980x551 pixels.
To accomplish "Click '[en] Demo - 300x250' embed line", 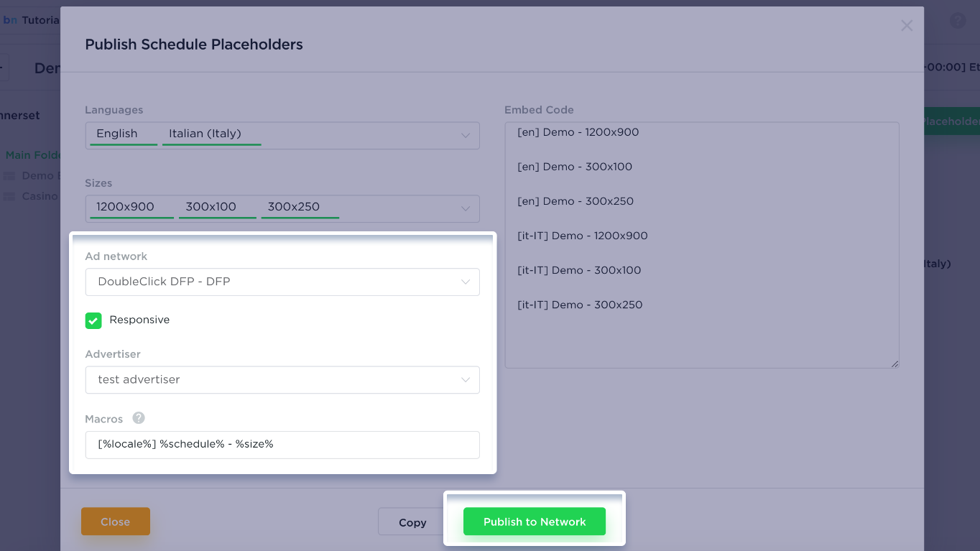I will pyautogui.click(x=575, y=201).
